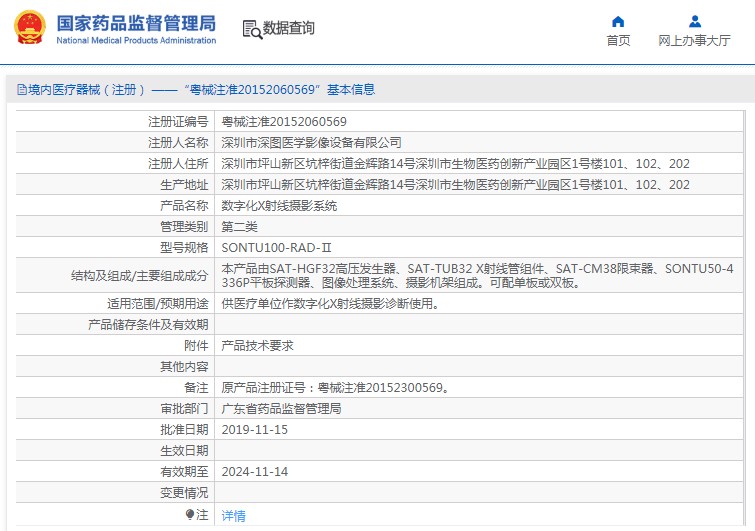Click the user icon above 网上办事大厅
The image size is (755, 531).
(x=694, y=21)
